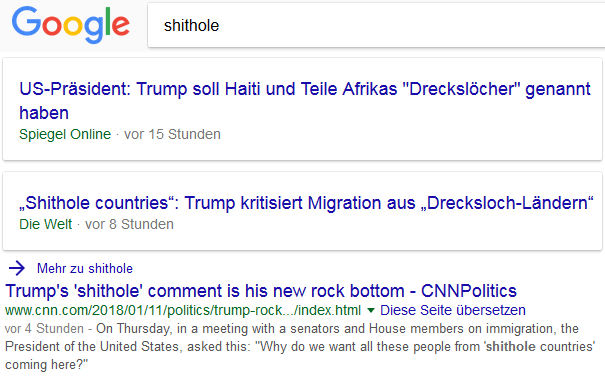The width and height of the screenshot is (605, 378).
Task: Click bold shithole word in CNN snippet
Action: tap(510, 347)
